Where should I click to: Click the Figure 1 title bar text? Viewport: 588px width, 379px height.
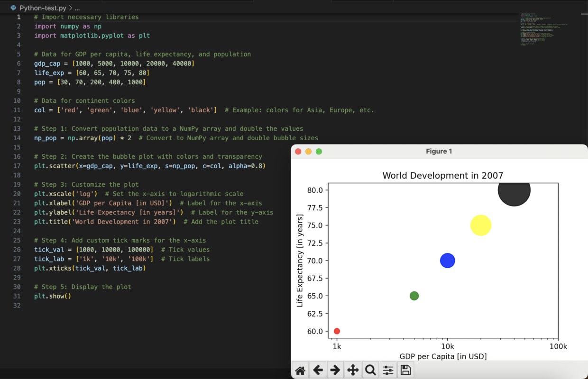439,151
